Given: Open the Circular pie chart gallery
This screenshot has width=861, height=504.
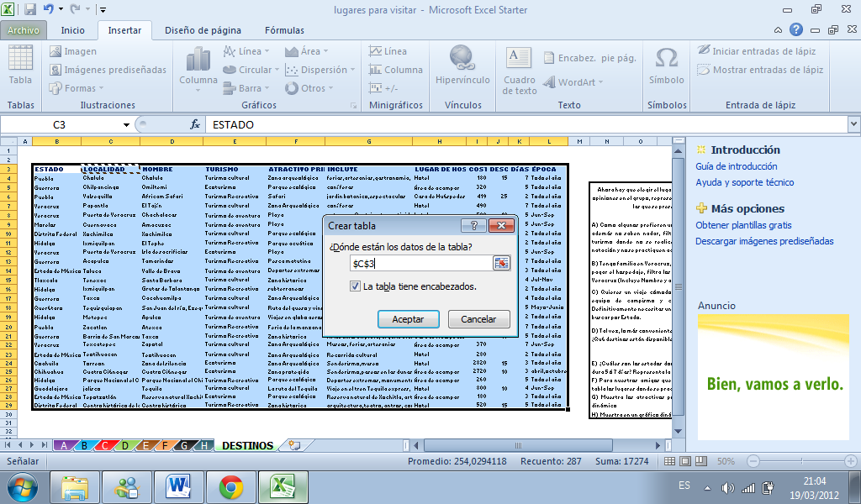Looking at the screenshot, I should coord(250,70).
